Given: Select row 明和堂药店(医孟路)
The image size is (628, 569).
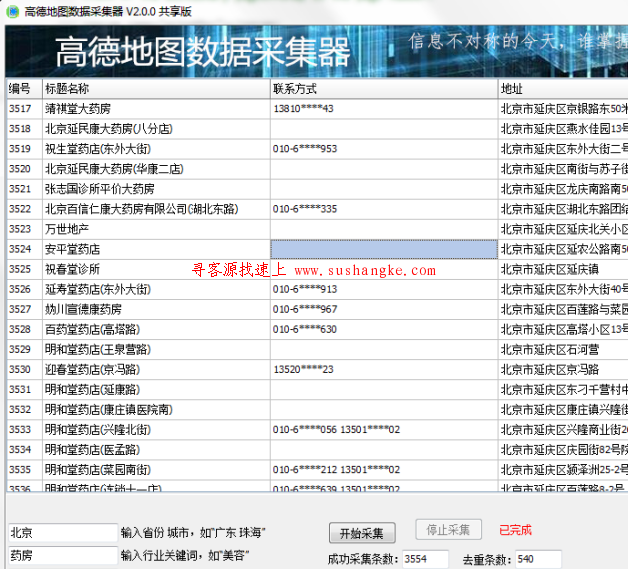Looking at the screenshot, I should tap(317, 450).
